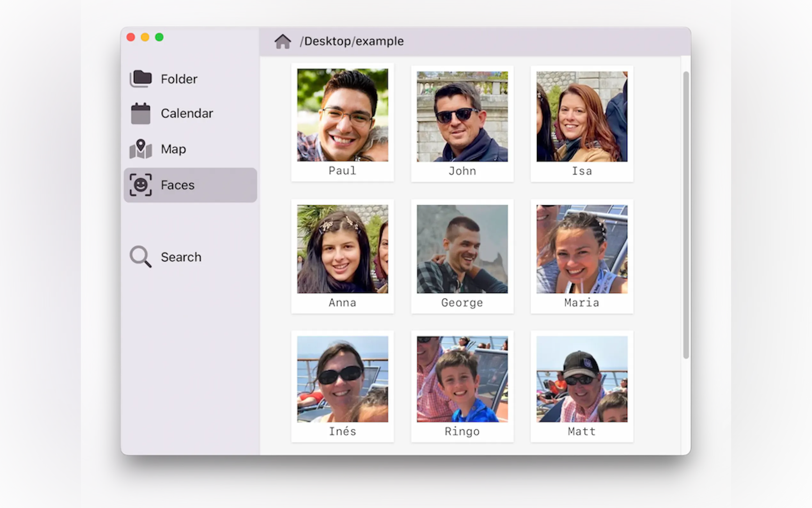Select the Faces label in sidebar
This screenshot has height=508, width=812.
coord(177,185)
